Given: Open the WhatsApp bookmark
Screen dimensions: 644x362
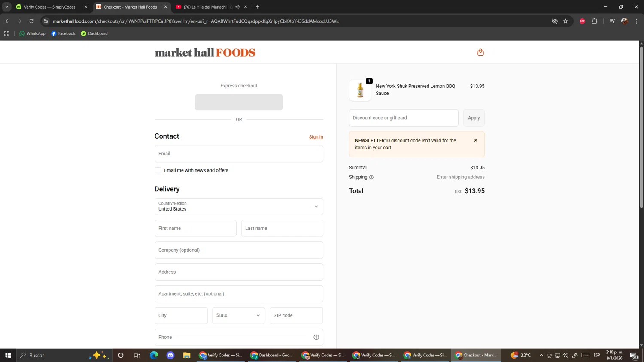Looking at the screenshot, I should (x=32, y=33).
